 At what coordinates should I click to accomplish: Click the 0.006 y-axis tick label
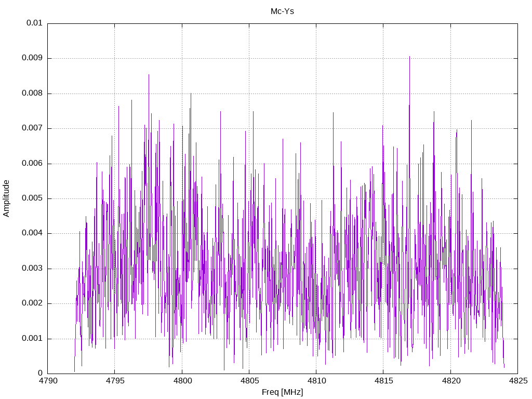click(x=32, y=164)
